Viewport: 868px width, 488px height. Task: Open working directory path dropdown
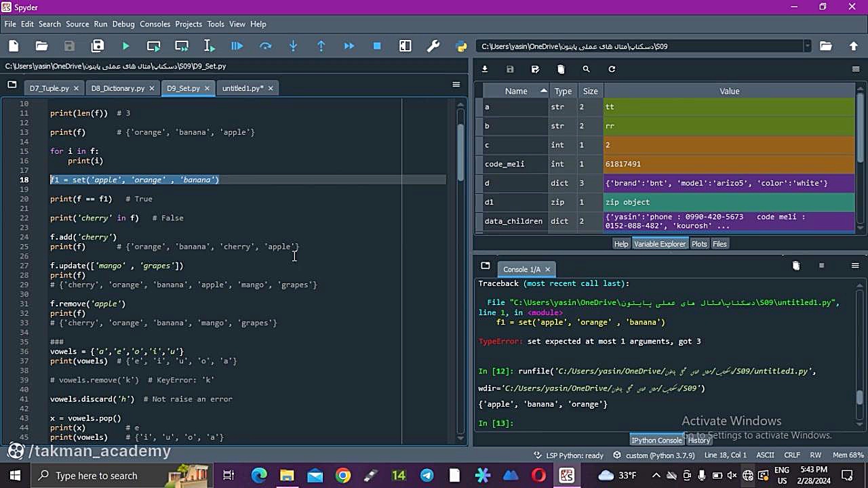pyautogui.click(x=807, y=46)
